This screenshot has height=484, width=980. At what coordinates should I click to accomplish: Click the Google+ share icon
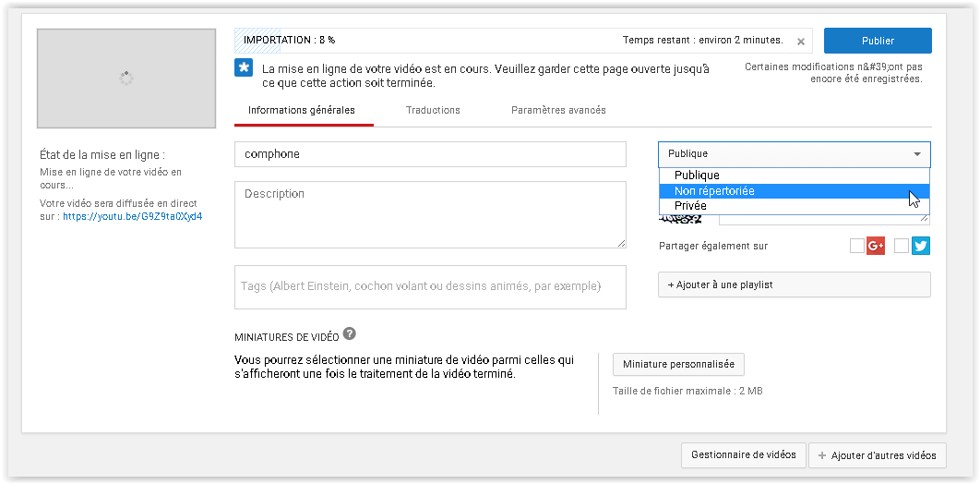click(x=876, y=246)
